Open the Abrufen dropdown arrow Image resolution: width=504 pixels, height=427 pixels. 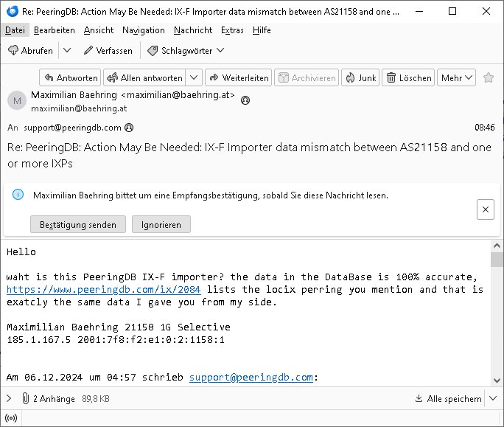point(67,51)
